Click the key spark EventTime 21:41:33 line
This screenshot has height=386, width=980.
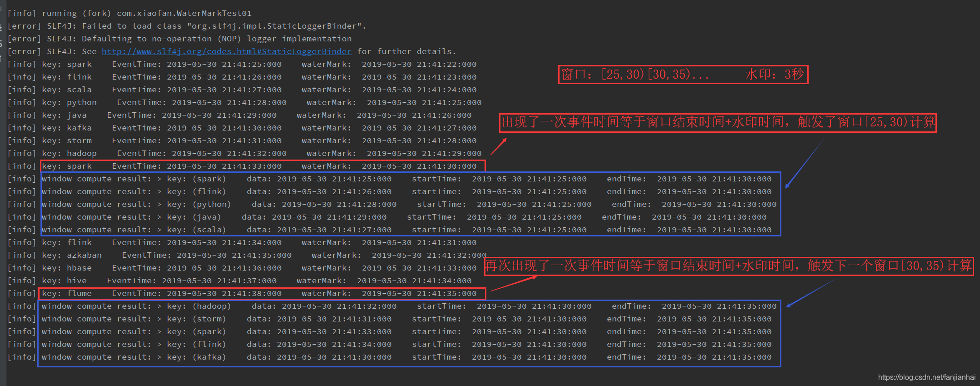pyautogui.click(x=242, y=166)
